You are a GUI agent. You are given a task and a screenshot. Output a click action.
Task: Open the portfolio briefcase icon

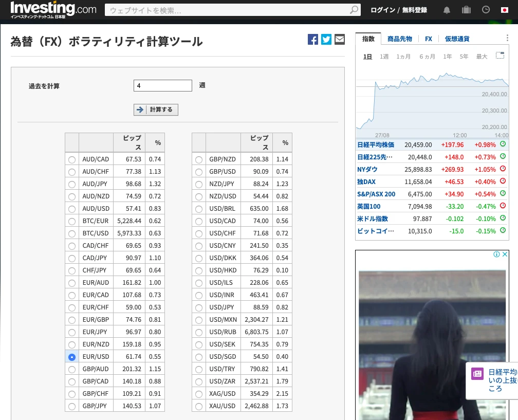tap(466, 10)
